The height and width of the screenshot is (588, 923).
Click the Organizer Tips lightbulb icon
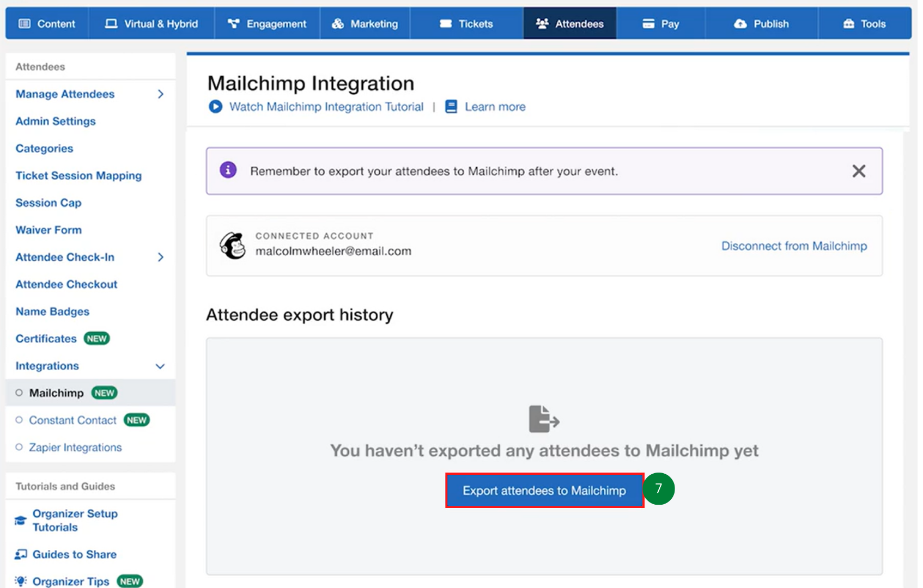(21, 581)
